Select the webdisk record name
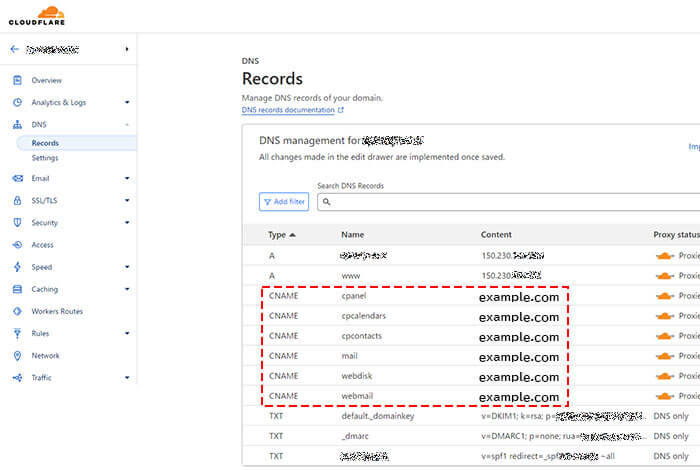The width and height of the screenshot is (700, 470). pyautogui.click(x=357, y=376)
